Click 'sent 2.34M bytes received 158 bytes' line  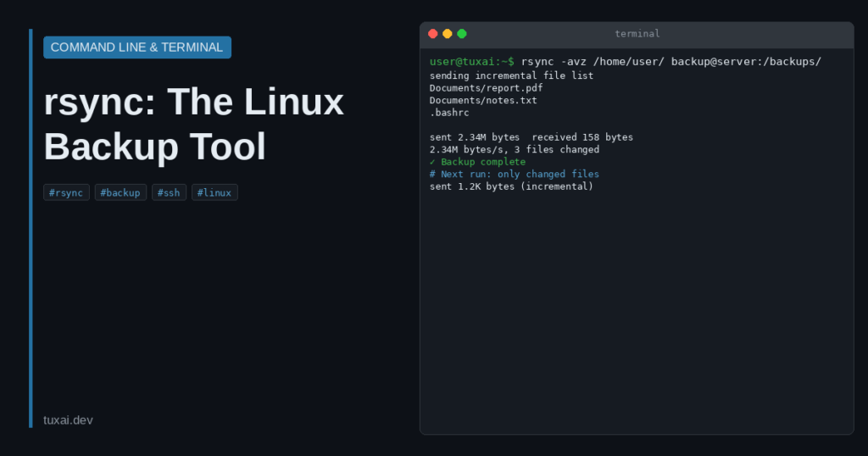[531, 137]
